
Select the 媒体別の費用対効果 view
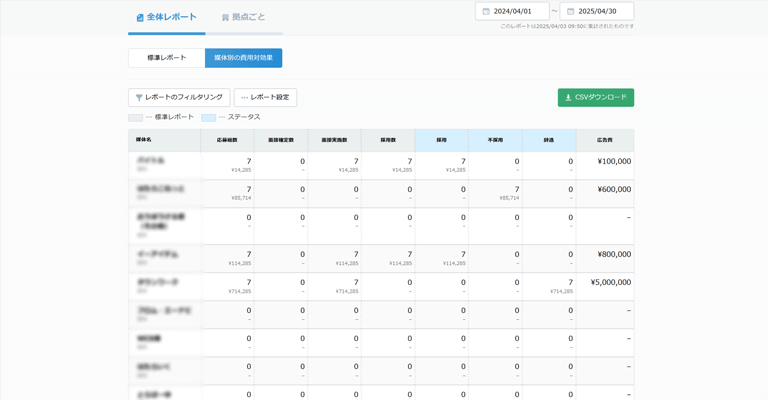(243, 58)
